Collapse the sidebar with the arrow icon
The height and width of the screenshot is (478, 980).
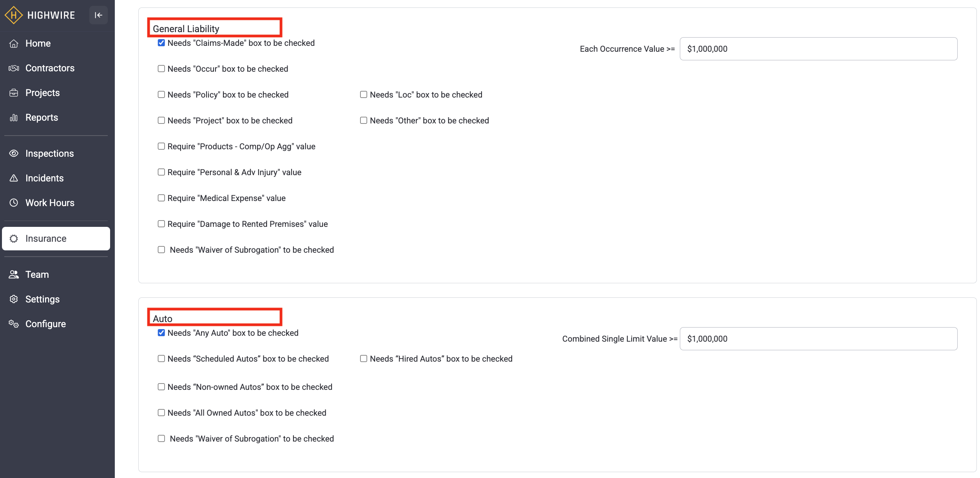[x=98, y=15]
